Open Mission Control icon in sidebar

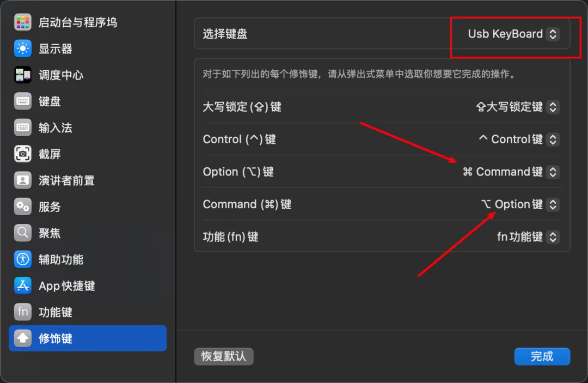(22, 75)
